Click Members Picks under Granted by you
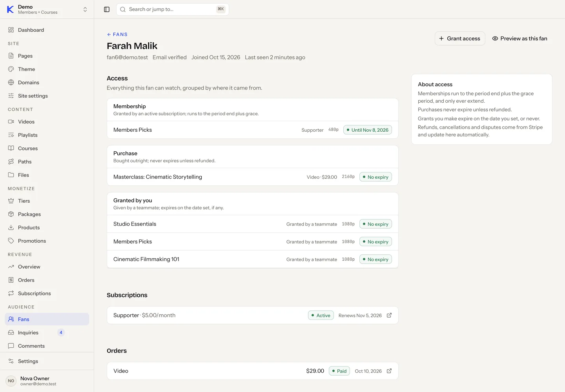565x392 pixels. click(253, 241)
